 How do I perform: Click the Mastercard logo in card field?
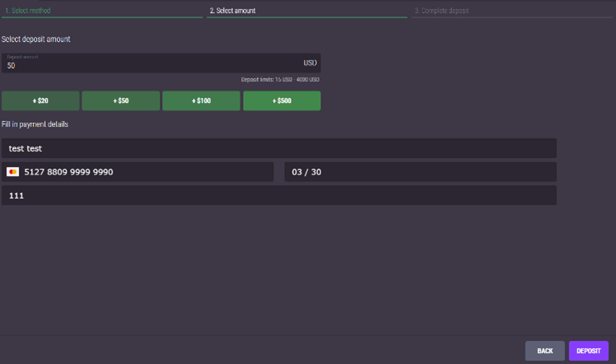click(12, 172)
